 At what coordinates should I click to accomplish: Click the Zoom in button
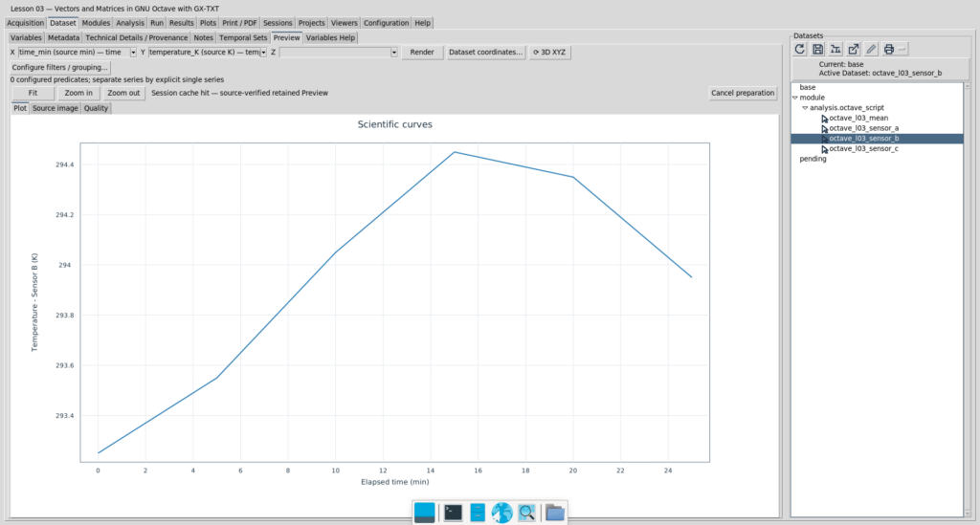[78, 93]
